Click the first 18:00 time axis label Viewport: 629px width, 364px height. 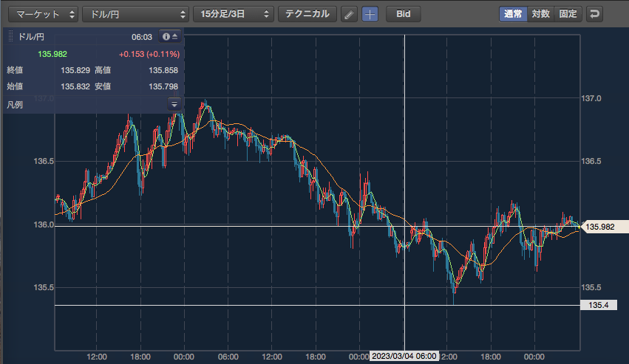[x=140, y=357]
